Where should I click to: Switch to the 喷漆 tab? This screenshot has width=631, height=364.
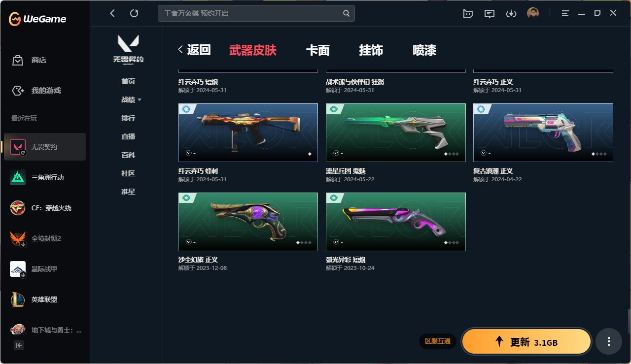pos(424,50)
